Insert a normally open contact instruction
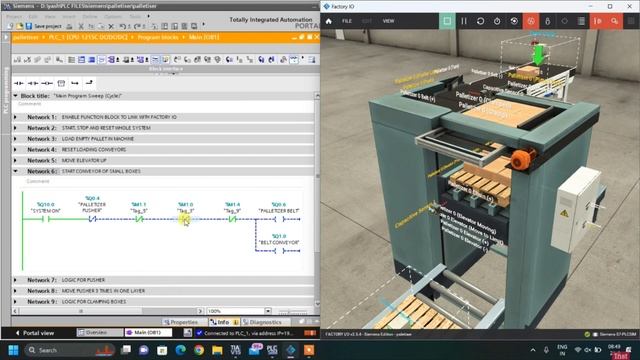640x360 pixels. pyautogui.click(x=19, y=83)
